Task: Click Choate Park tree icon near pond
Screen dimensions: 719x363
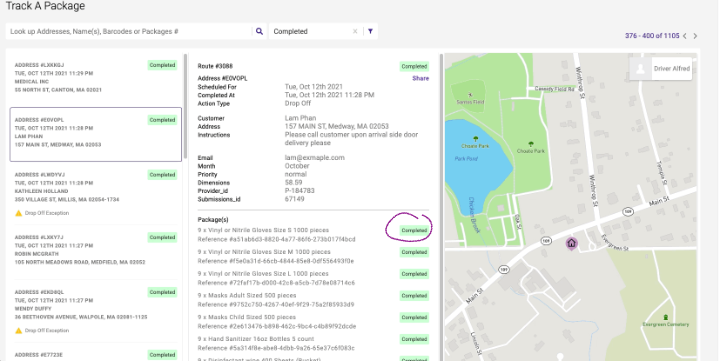Action: (476, 138)
